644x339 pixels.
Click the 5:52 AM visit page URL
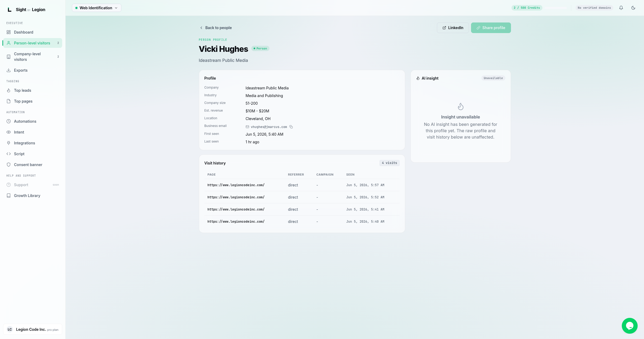(x=236, y=197)
